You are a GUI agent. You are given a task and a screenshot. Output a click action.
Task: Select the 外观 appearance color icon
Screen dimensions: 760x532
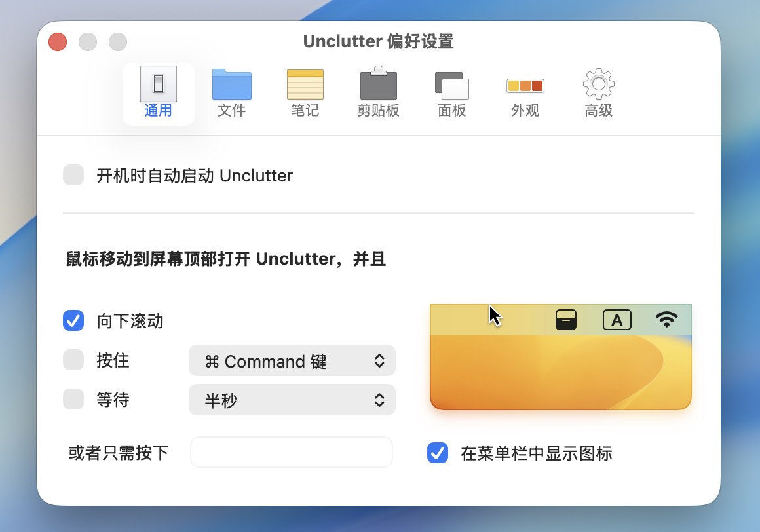click(x=525, y=86)
